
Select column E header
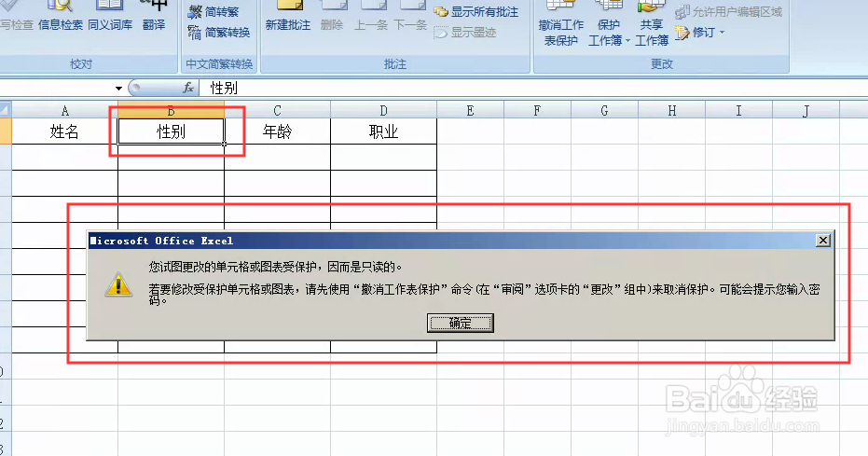point(471,110)
